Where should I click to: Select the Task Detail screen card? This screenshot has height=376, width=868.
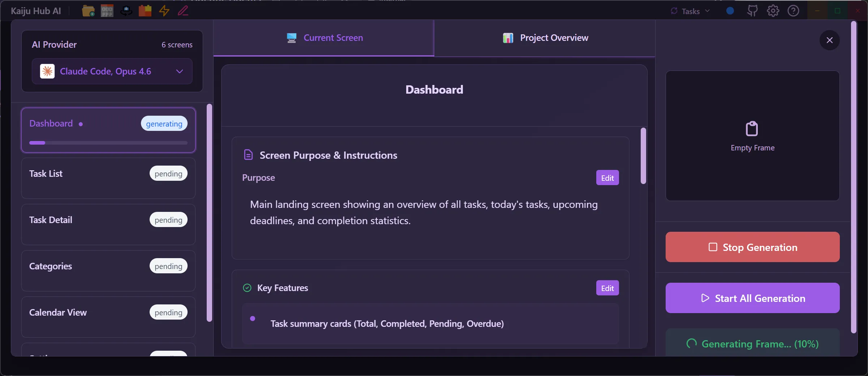(108, 224)
